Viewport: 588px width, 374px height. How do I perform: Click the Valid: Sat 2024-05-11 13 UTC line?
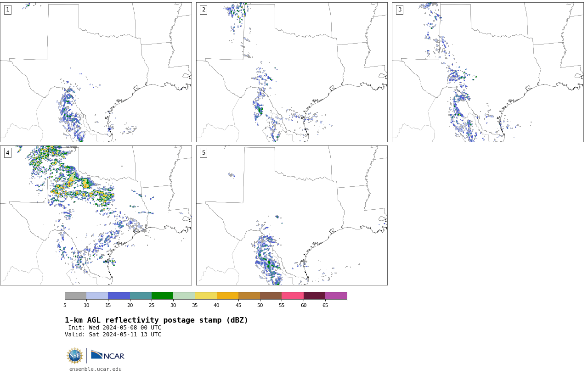click(113, 335)
